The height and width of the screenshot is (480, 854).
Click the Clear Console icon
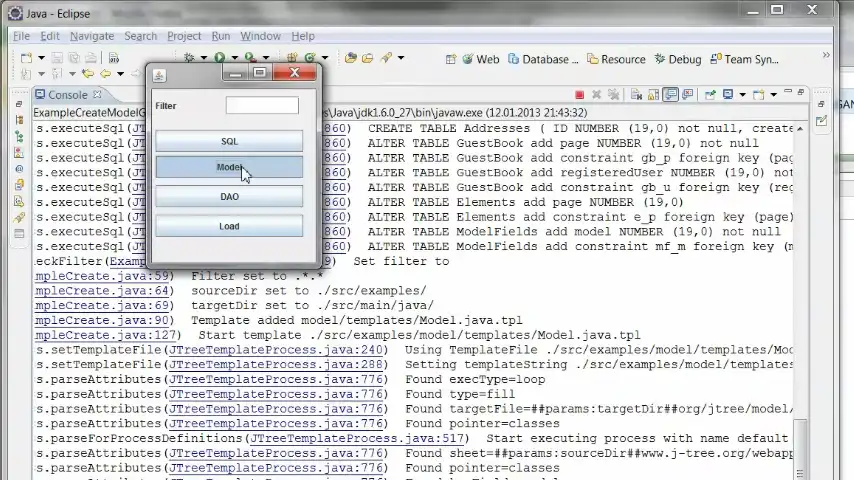pyautogui.click(x=636, y=95)
